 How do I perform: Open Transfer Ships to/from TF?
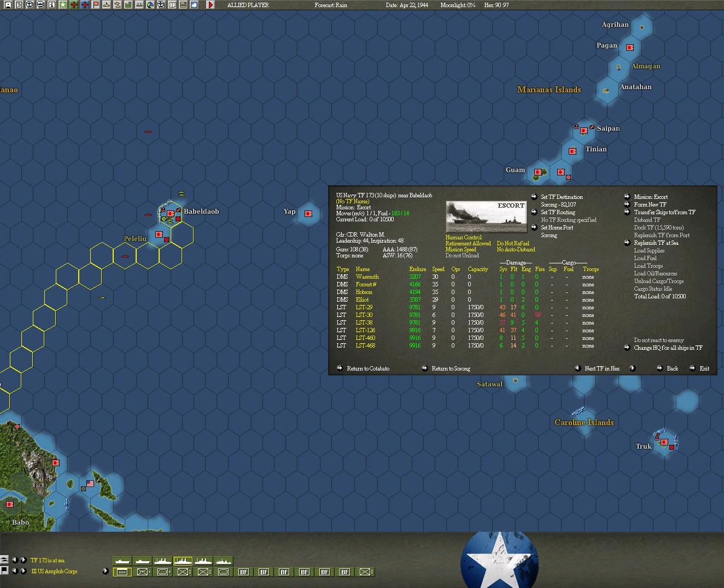pyautogui.click(x=664, y=212)
